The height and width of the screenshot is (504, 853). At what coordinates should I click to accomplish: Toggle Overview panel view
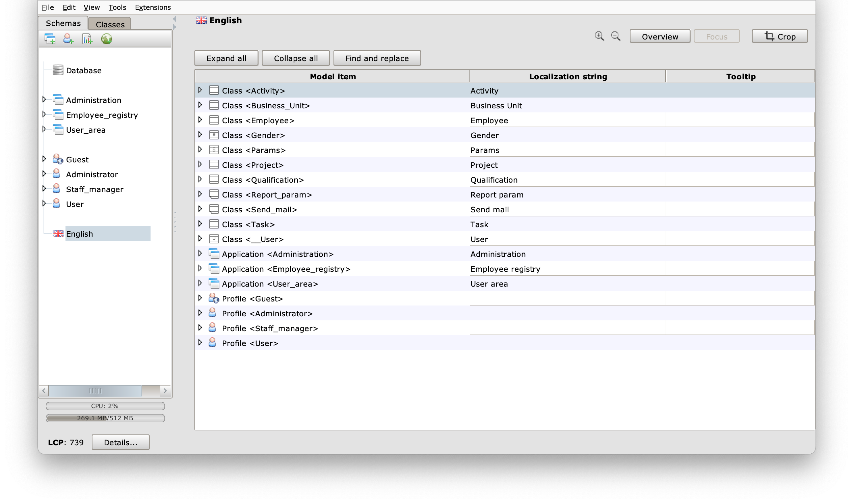coord(659,36)
